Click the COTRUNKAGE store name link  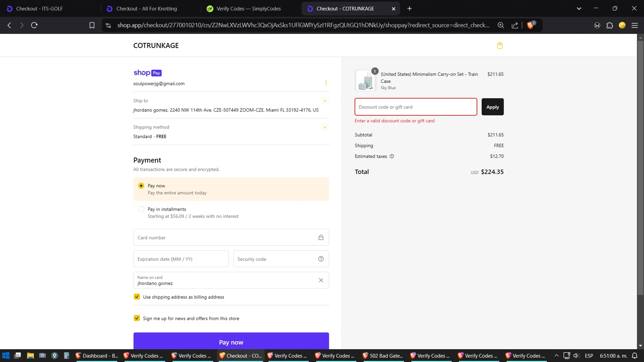pyautogui.click(x=156, y=45)
